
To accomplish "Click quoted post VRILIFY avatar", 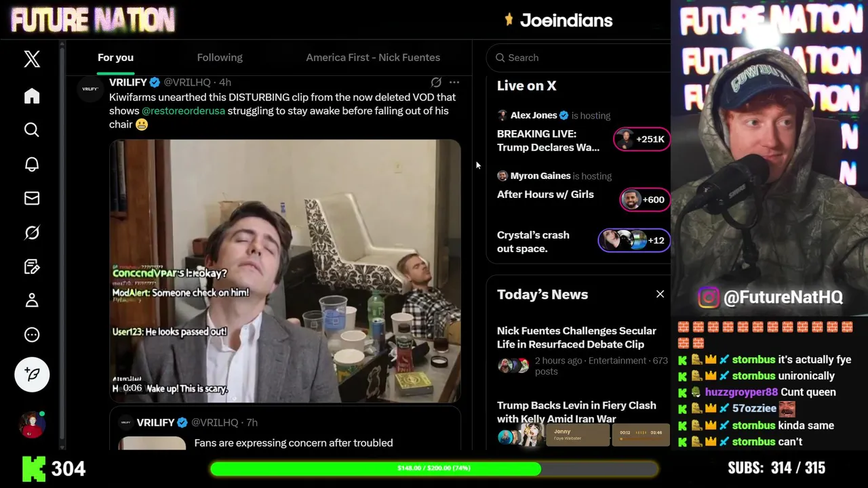I will (x=125, y=422).
